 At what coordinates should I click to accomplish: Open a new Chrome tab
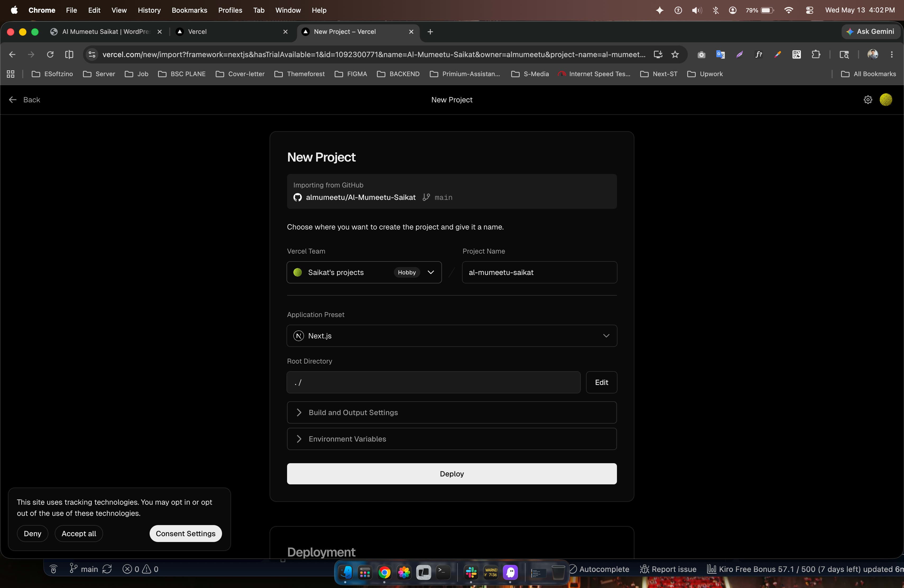coord(430,31)
